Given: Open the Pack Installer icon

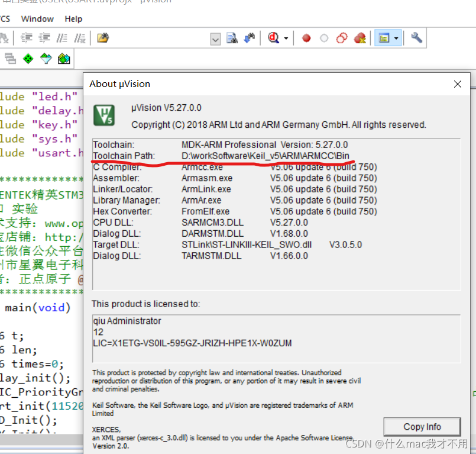Looking at the screenshot, I should pyautogui.click(x=64, y=59).
